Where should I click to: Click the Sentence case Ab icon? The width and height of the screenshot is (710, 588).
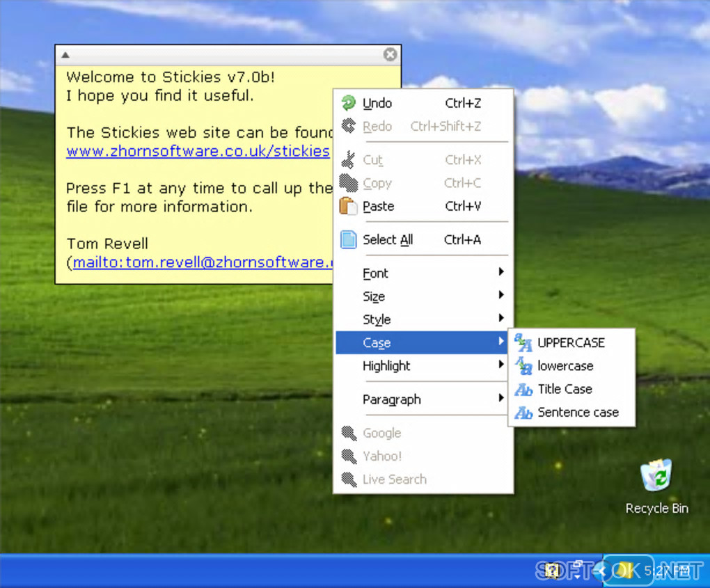pos(523,413)
